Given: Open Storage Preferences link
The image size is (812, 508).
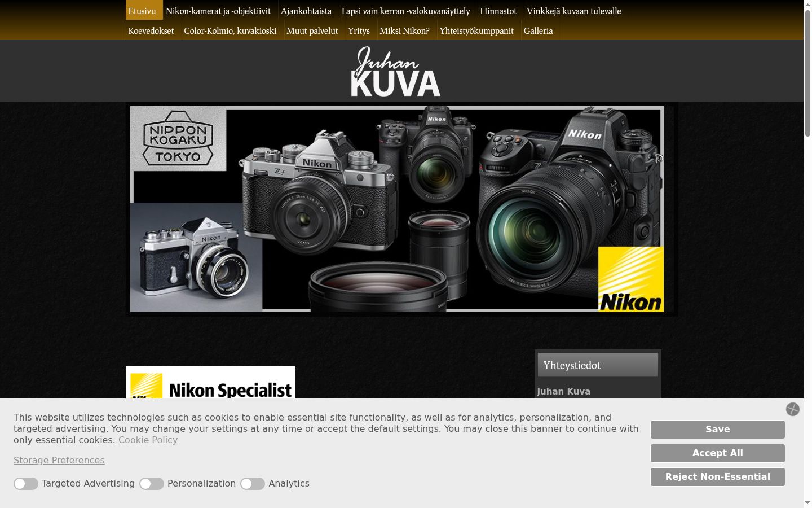Looking at the screenshot, I should click(59, 460).
